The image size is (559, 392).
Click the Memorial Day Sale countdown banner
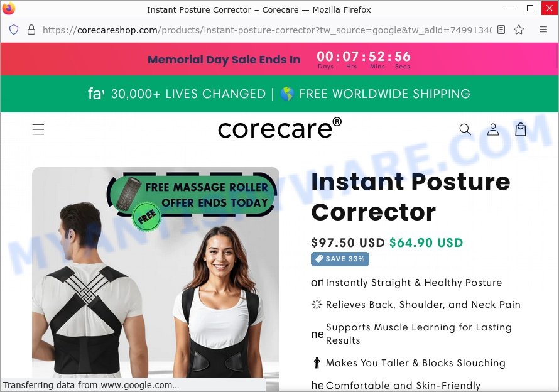(279, 59)
